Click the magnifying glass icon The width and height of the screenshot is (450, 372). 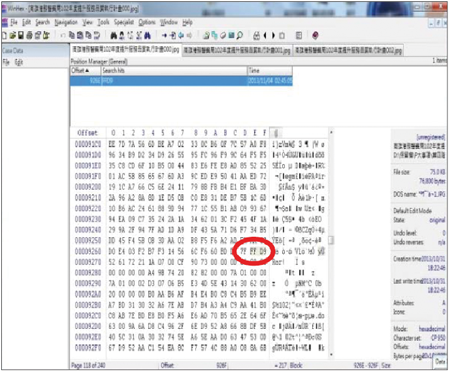pos(239,35)
